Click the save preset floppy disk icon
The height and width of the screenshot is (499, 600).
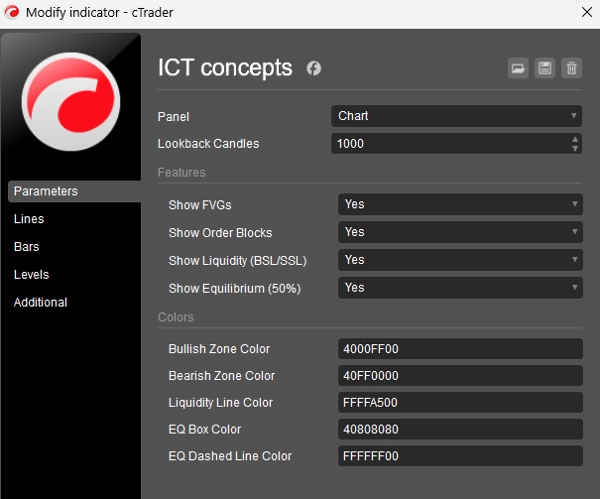pos(545,68)
